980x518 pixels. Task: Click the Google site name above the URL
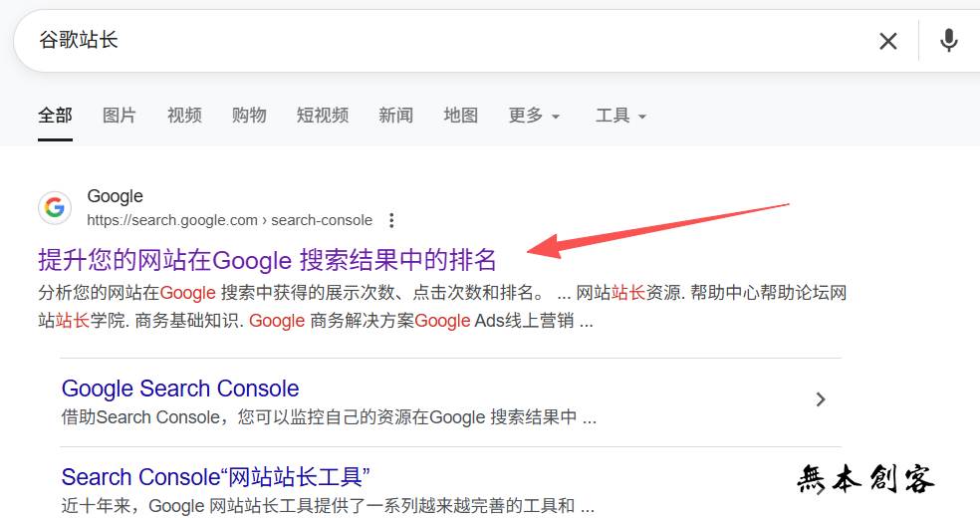coord(116,196)
